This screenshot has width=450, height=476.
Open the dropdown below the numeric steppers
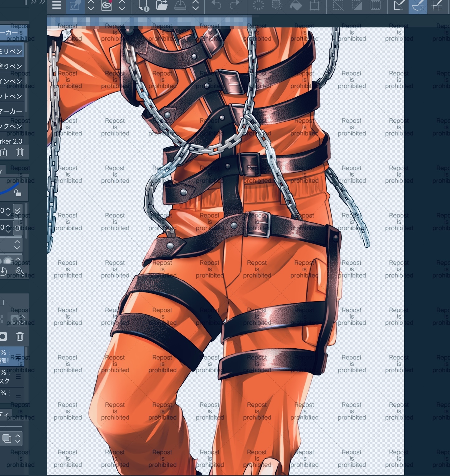[11, 245]
